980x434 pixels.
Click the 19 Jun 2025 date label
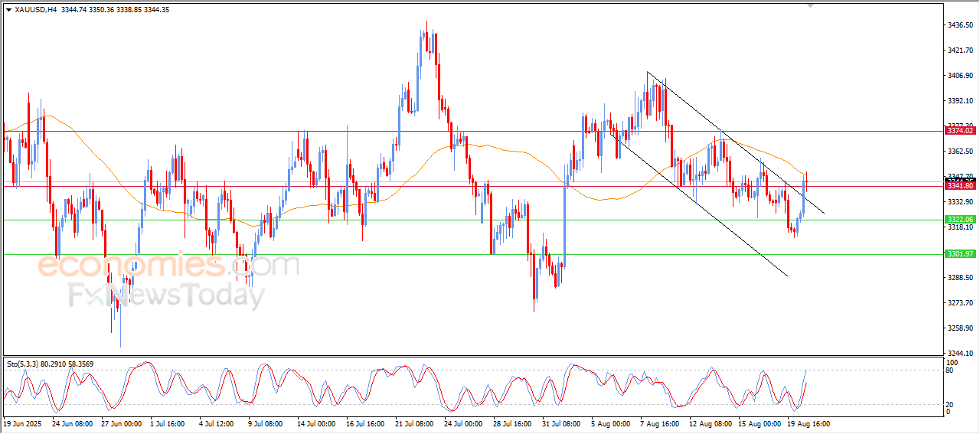pyautogui.click(x=21, y=423)
